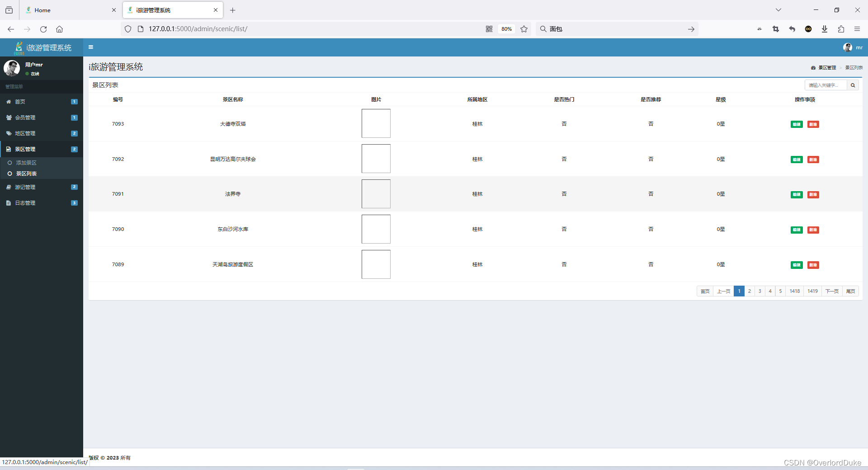Open the extensions puzzle icon
Image resolution: width=868 pixels, height=470 pixels.
pos(841,29)
